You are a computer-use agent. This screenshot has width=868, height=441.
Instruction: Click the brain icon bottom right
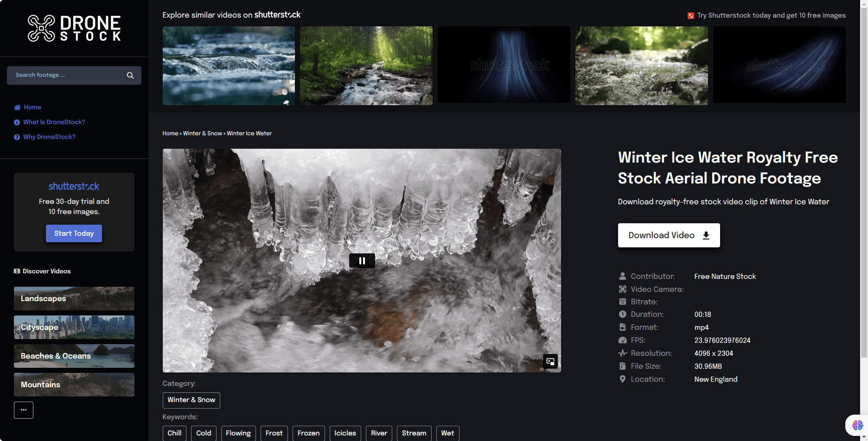point(857,425)
